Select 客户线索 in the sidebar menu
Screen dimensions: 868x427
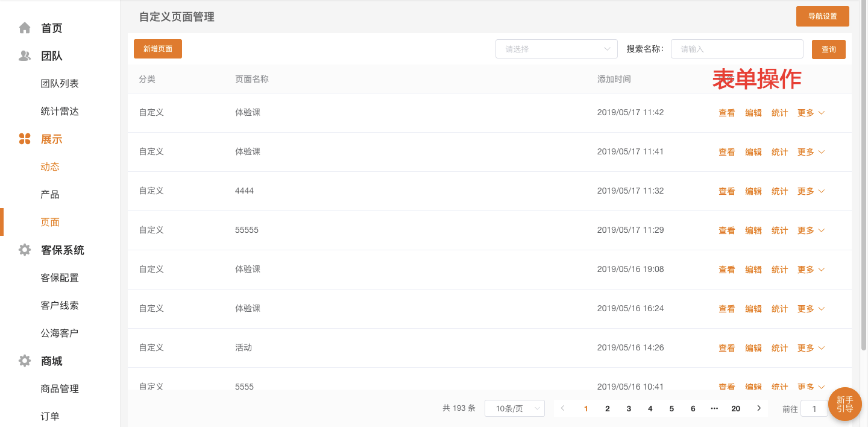pyautogui.click(x=60, y=305)
